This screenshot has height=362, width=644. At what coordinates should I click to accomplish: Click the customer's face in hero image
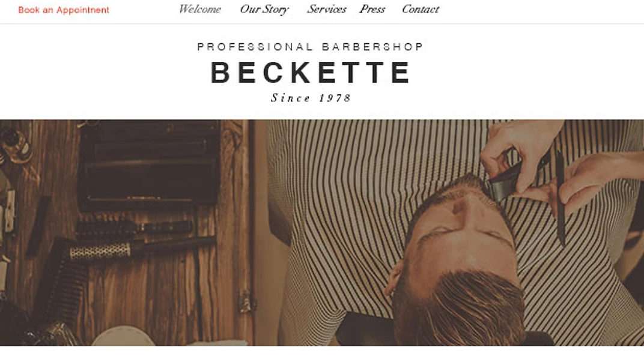pos(460,230)
